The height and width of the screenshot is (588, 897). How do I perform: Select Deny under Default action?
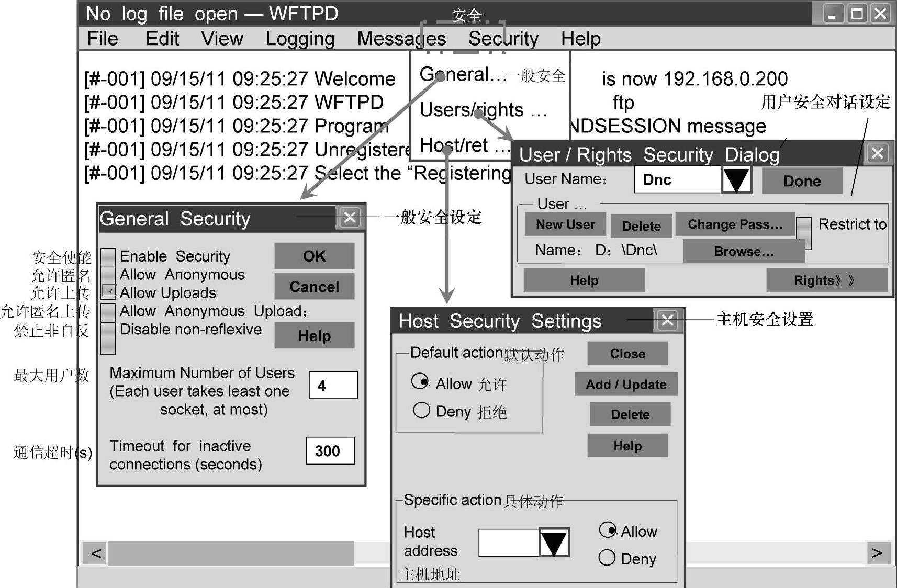(421, 410)
